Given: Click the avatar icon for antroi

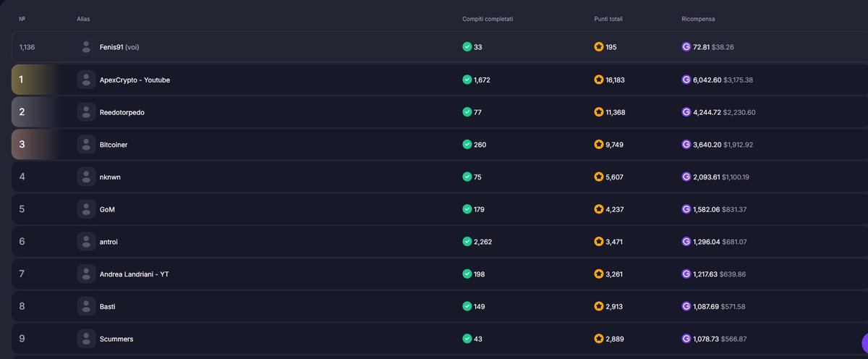Looking at the screenshot, I should coord(87,241).
